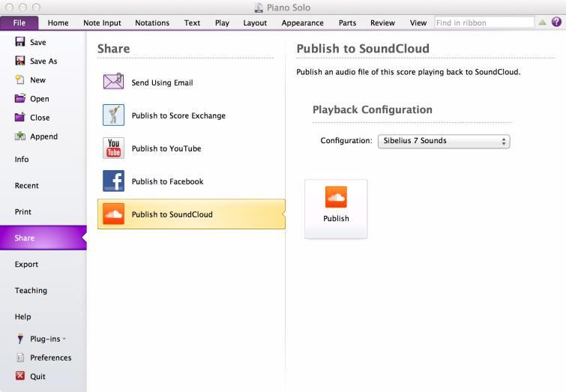This screenshot has height=392, width=566.
Task: Click the Facebook icon
Action: 113,181
